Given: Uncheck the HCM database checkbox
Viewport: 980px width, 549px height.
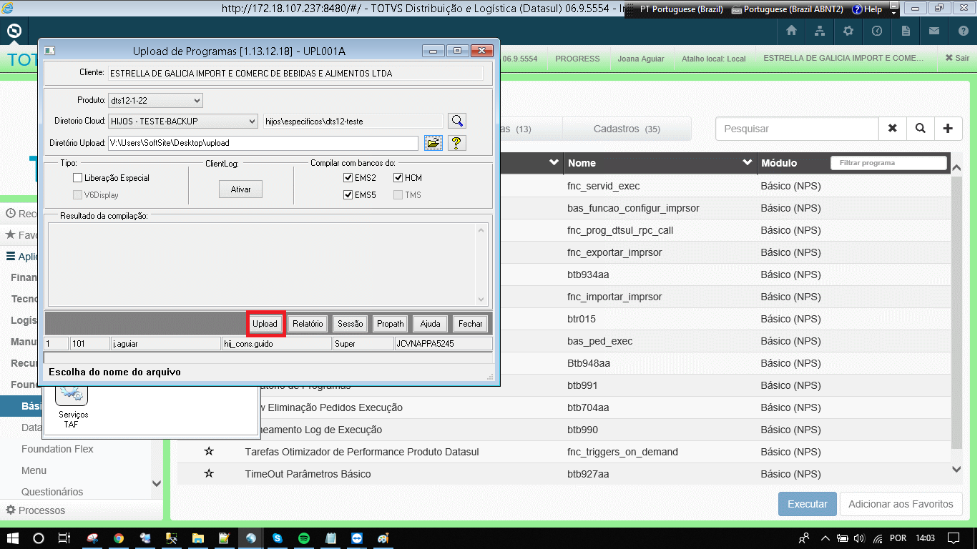Looking at the screenshot, I should click(398, 178).
